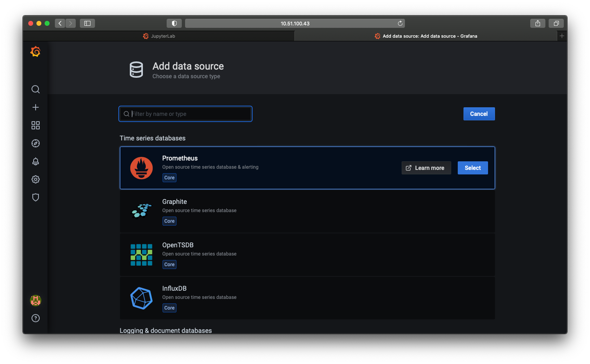The width and height of the screenshot is (590, 364).
Task: Open the Configuration gear icon
Action: [x=36, y=179]
